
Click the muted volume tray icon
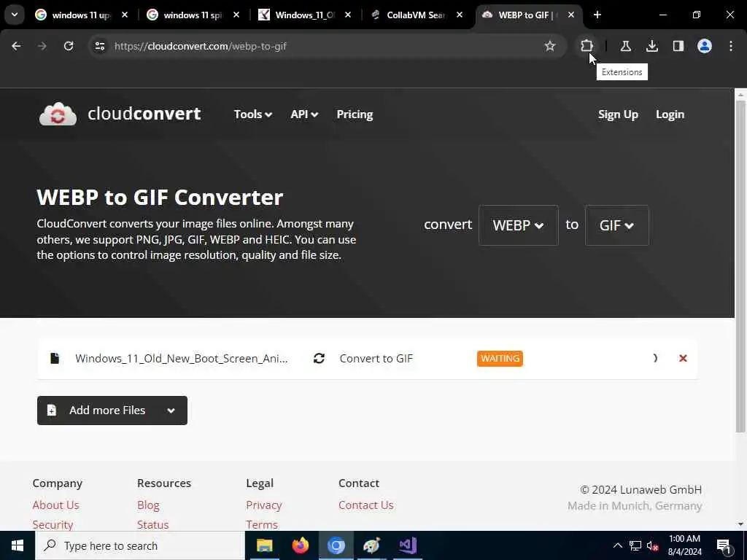[652, 545]
